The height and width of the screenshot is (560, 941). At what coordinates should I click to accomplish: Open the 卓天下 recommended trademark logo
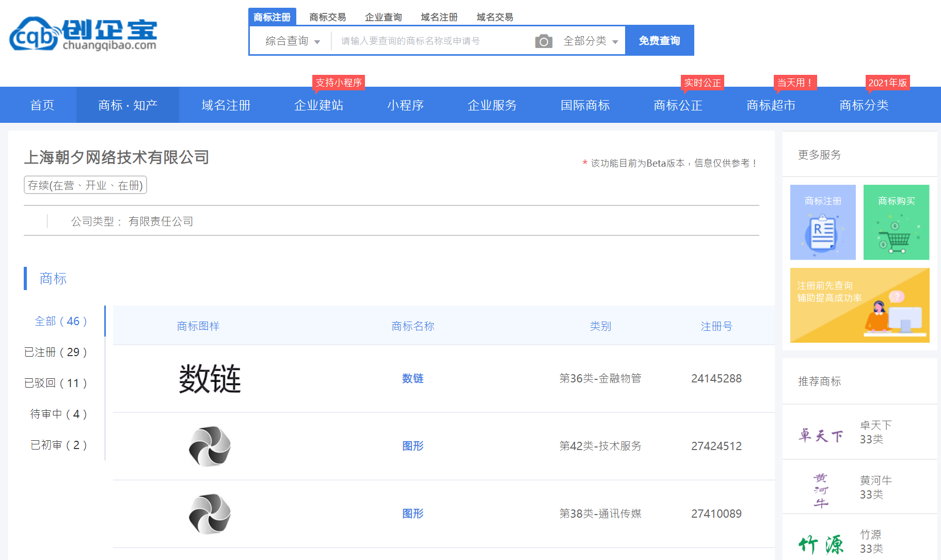[821, 436]
